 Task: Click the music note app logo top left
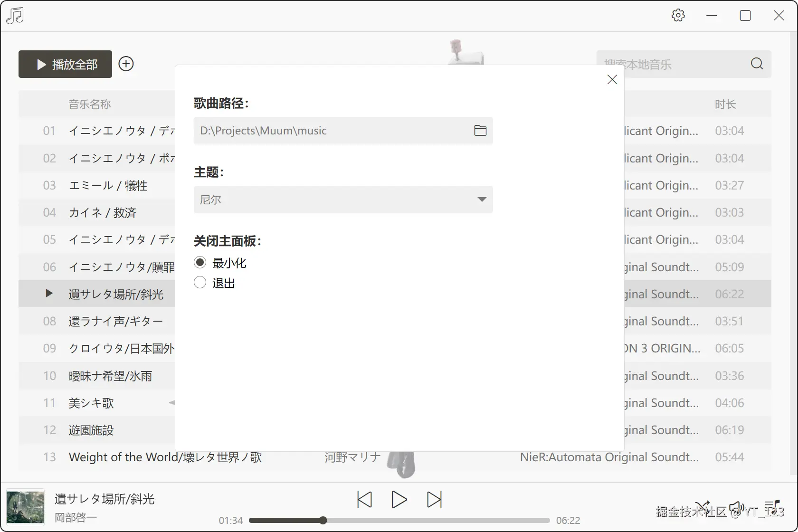pos(15,15)
